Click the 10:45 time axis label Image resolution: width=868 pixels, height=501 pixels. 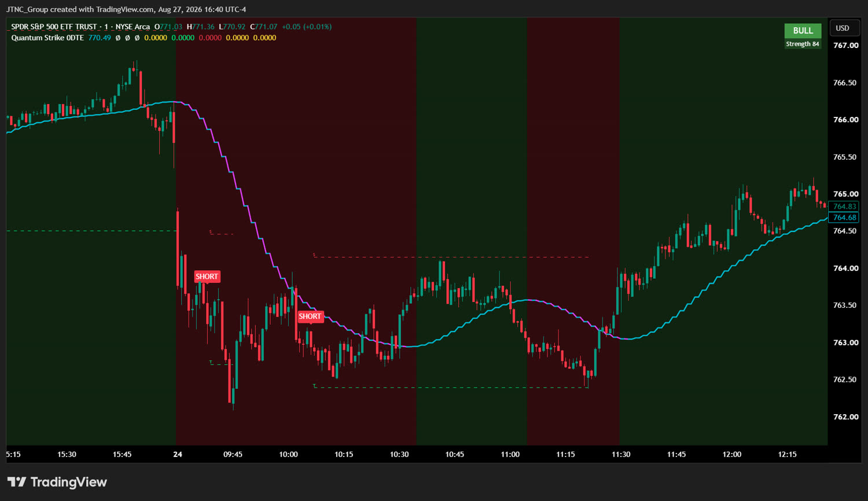(455, 454)
